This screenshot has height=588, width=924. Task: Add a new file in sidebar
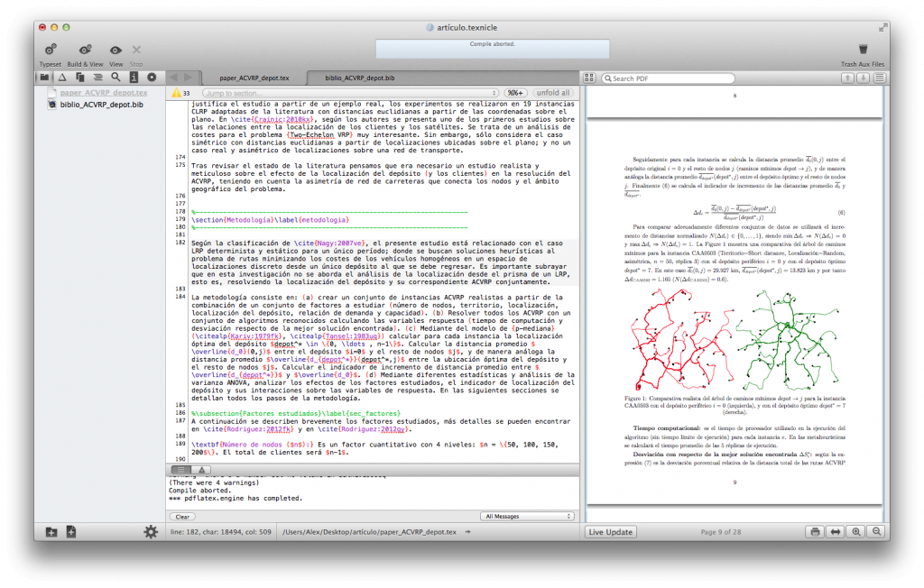coord(70,532)
